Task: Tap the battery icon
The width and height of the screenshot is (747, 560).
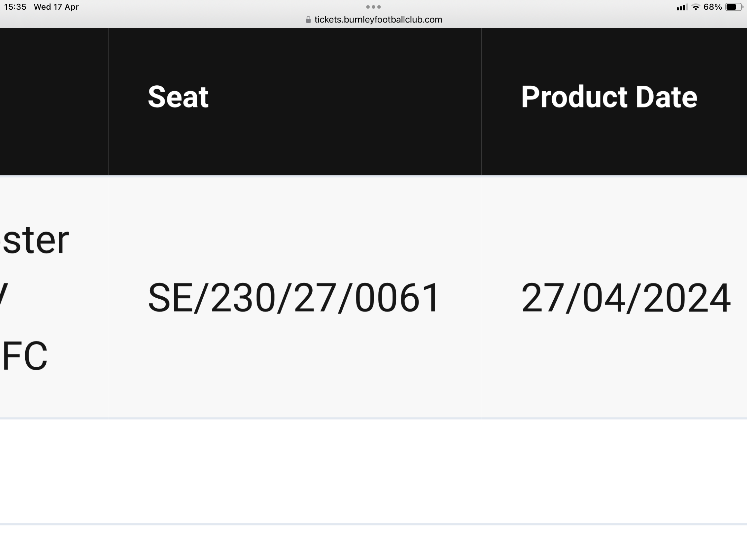Action: coord(733,7)
